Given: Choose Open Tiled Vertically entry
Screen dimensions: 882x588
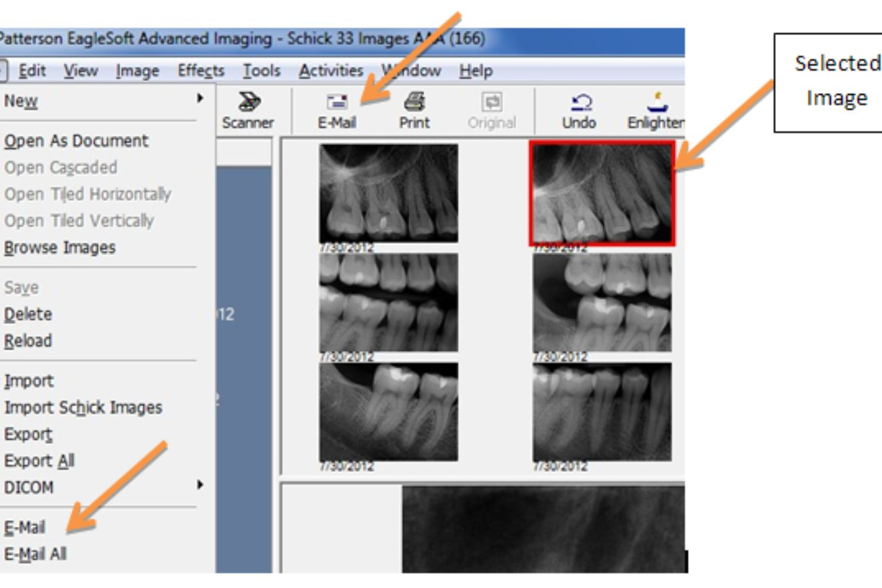Looking at the screenshot, I should pos(79,221).
